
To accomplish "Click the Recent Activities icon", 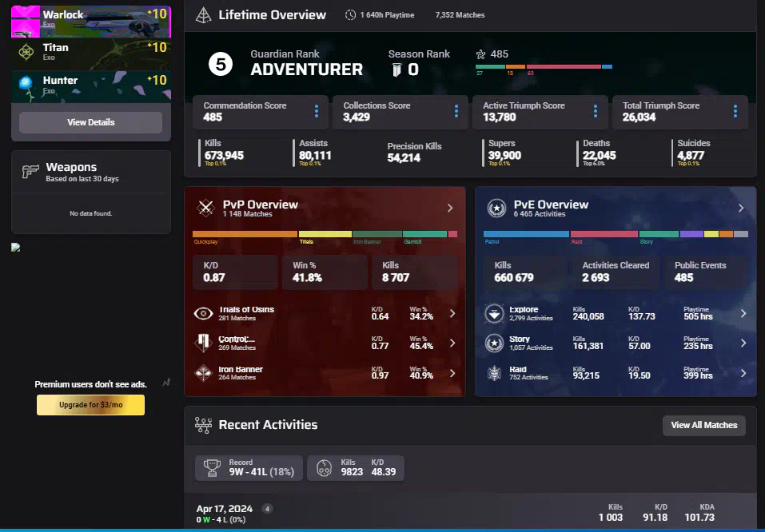I will pos(203,425).
